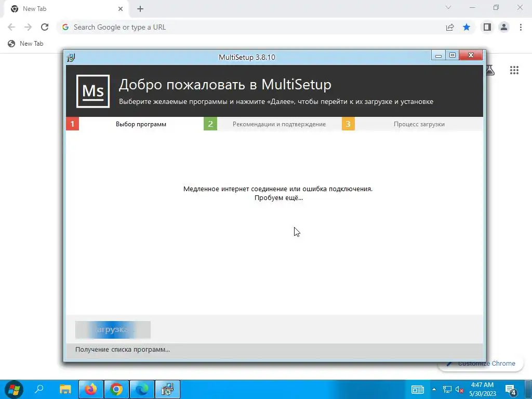
Task: Open File Explorer from taskbar
Action: [65, 389]
